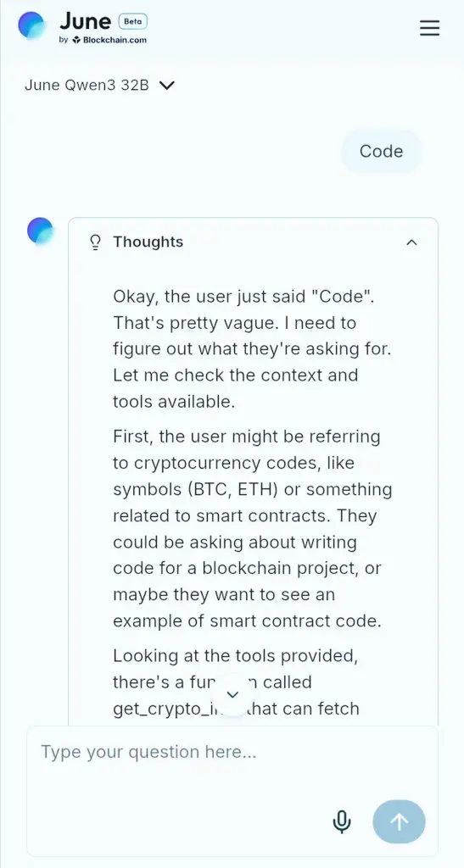Click the assistant avatar beside Thoughts panel

40,231
